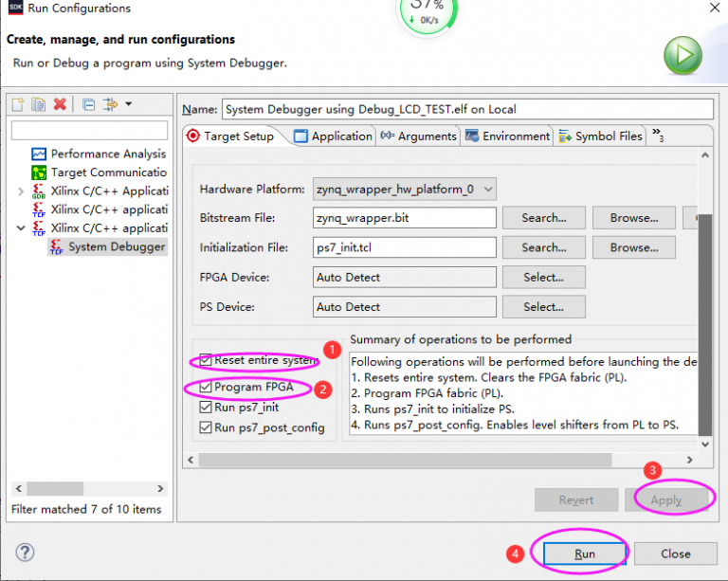This screenshot has height=581, width=728.
Task: Click Search next to Bitstream File
Action: (543, 218)
